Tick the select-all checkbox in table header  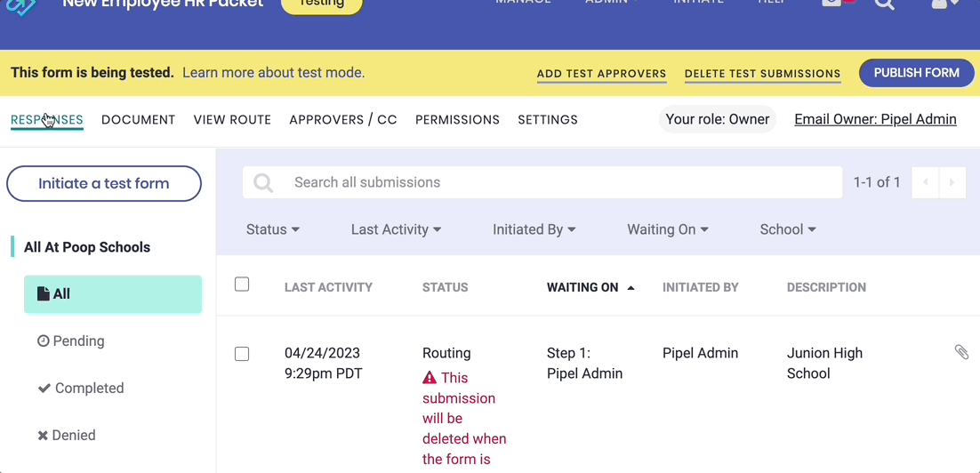(242, 285)
